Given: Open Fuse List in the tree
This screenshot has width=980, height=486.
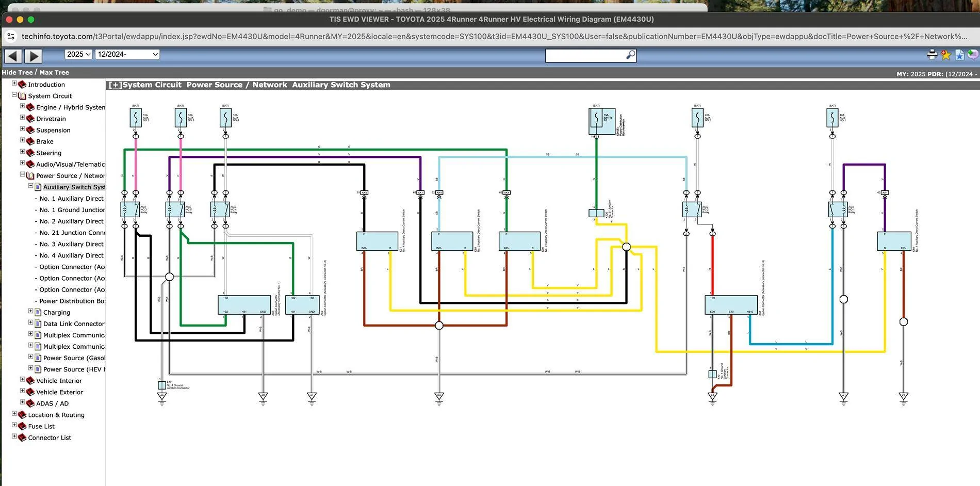Looking at the screenshot, I should 41,426.
